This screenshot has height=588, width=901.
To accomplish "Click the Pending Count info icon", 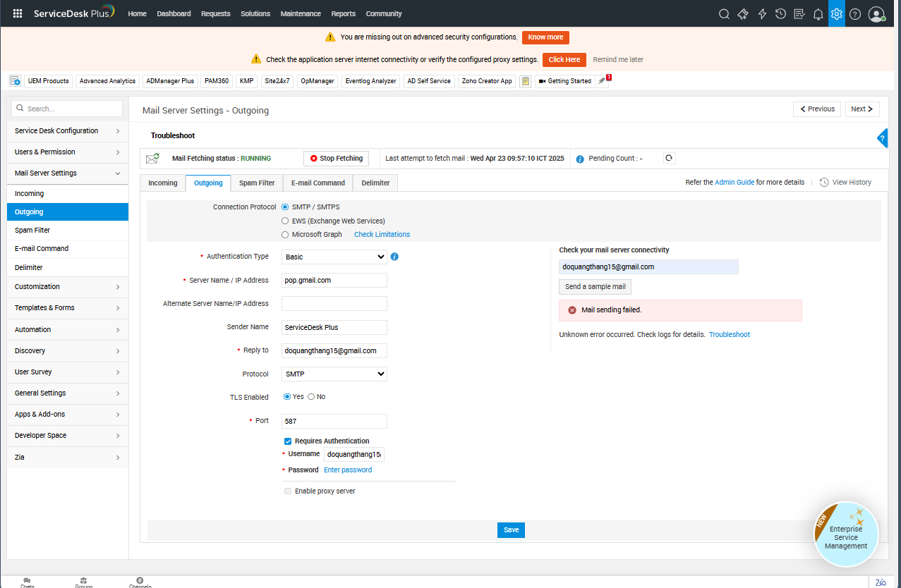I will click(x=580, y=159).
